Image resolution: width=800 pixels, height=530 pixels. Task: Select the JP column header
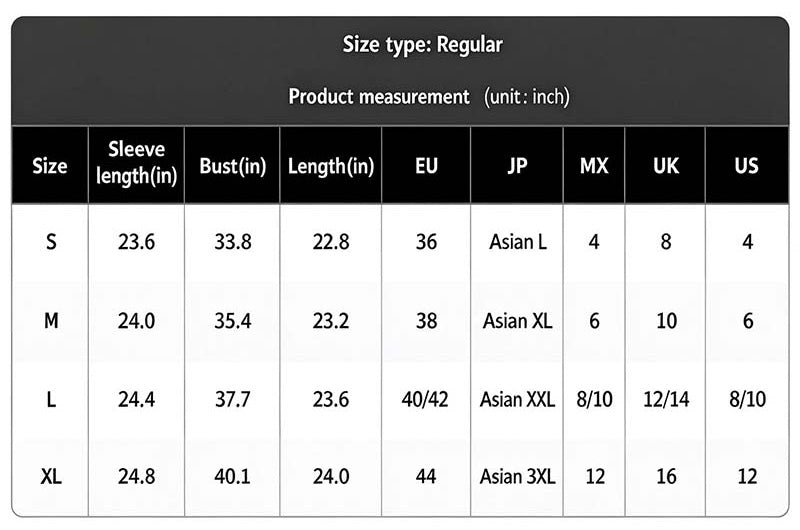pos(517,166)
